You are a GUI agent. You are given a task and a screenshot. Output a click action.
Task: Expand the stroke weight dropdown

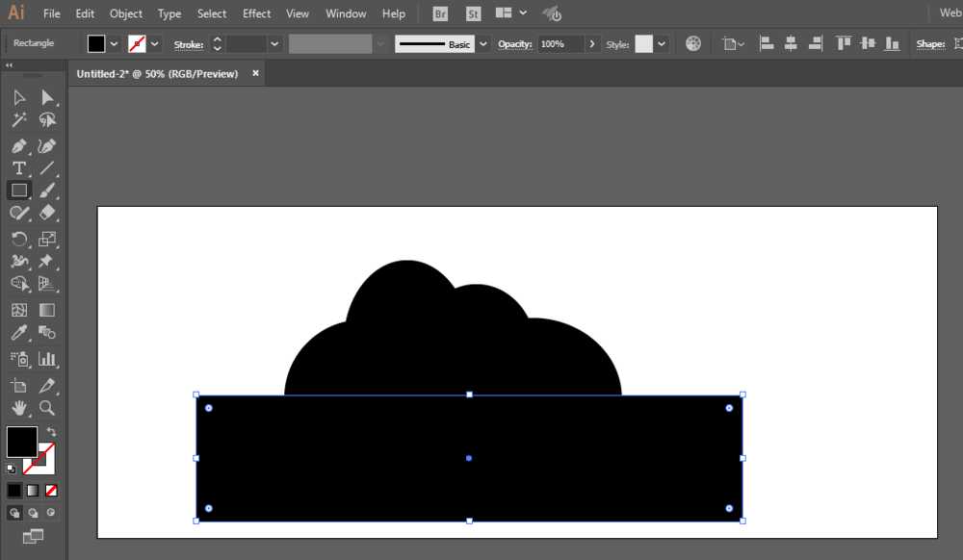(274, 44)
